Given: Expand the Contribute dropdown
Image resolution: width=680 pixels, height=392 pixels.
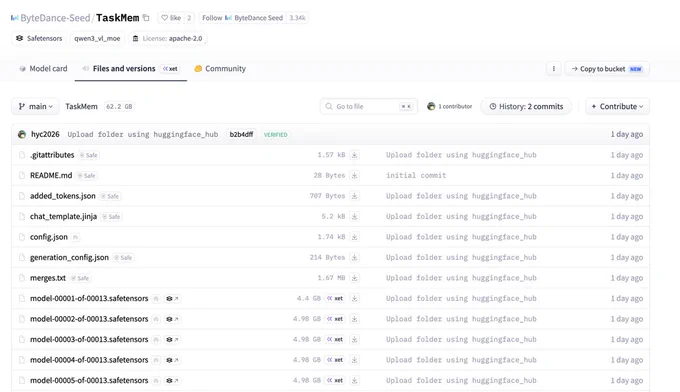Looking at the screenshot, I should (617, 106).
